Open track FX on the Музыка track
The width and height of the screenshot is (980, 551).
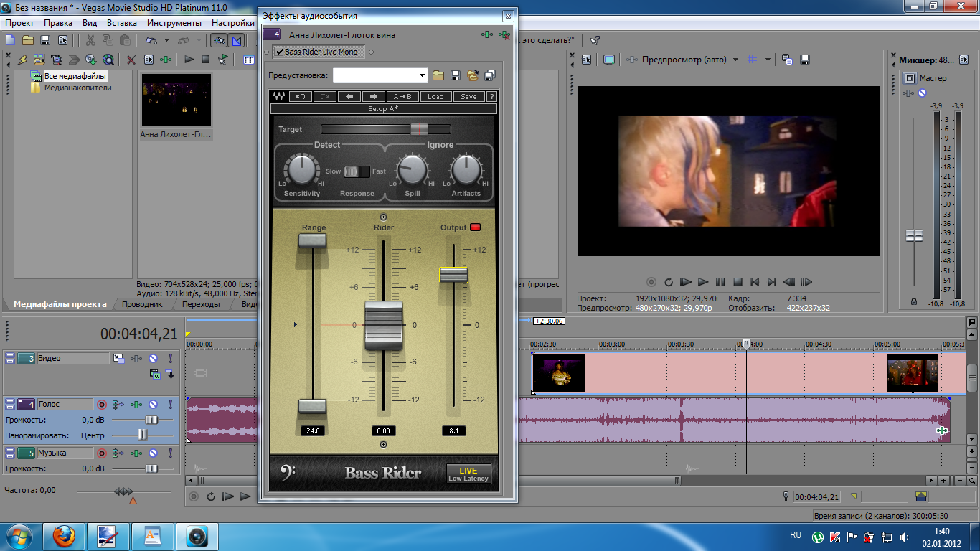(136, 453)
